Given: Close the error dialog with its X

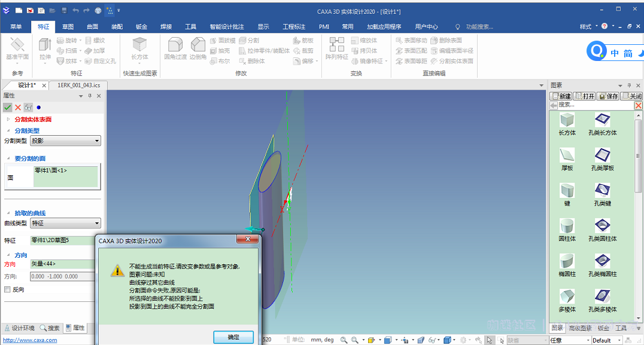Looking at the screenshot, I should pos(248,239).
